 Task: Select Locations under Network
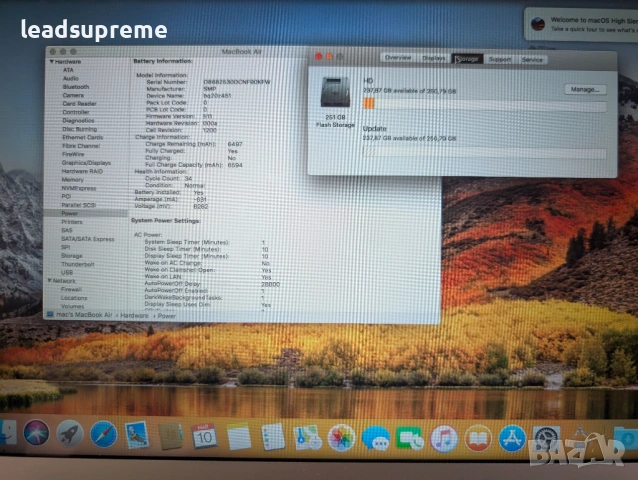(x=74, y=298)
